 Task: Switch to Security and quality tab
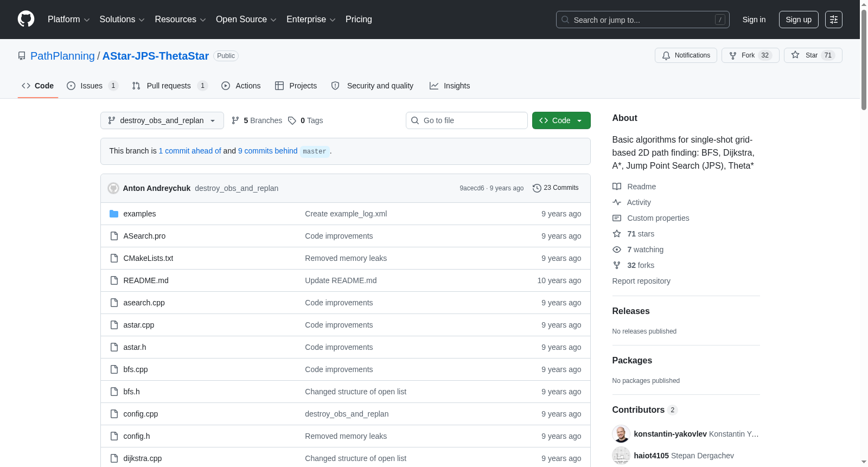[x=372, y=86]
